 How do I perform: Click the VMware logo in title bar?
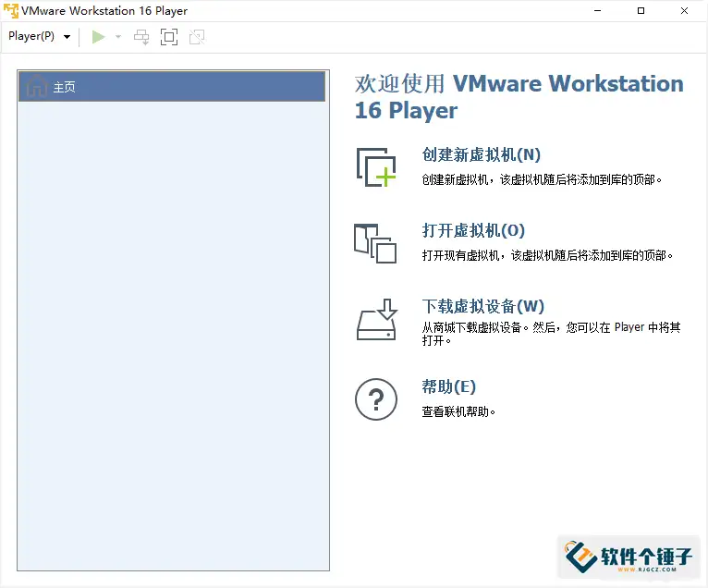pyautogui.click(x=11, y=11)
